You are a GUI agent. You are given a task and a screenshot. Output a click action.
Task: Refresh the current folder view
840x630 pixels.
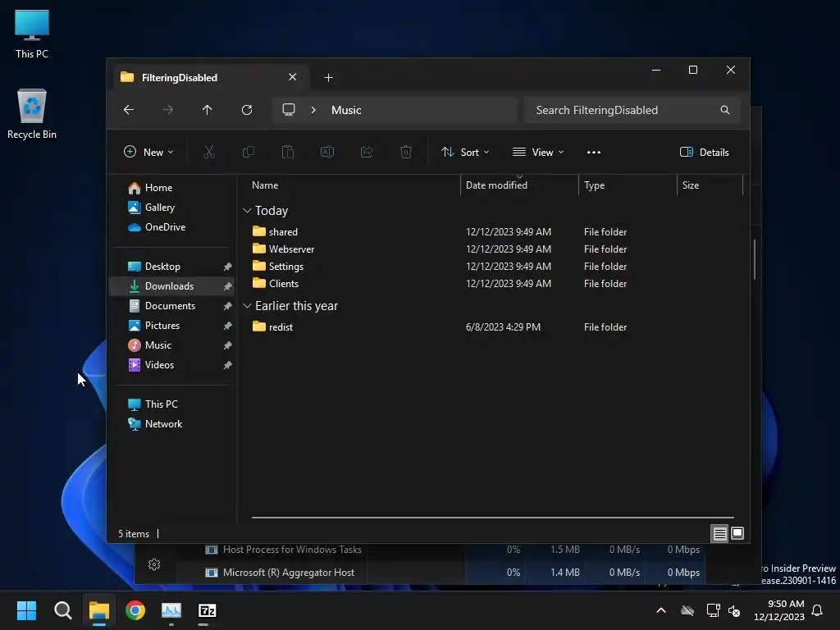246,110
